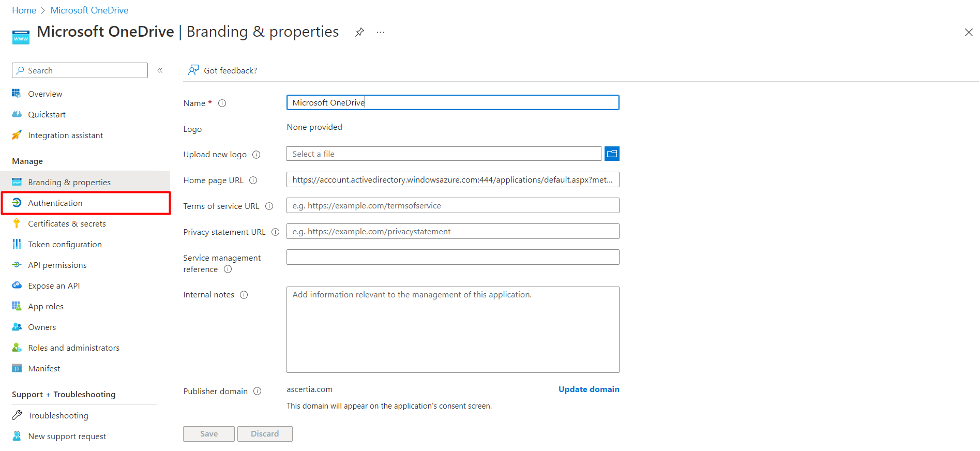Image resolution: width=980 pixels, height=451 pixels.
Task: Click the Privacy statement URL field
Action: pyautogui.click(x=453, y=231)
